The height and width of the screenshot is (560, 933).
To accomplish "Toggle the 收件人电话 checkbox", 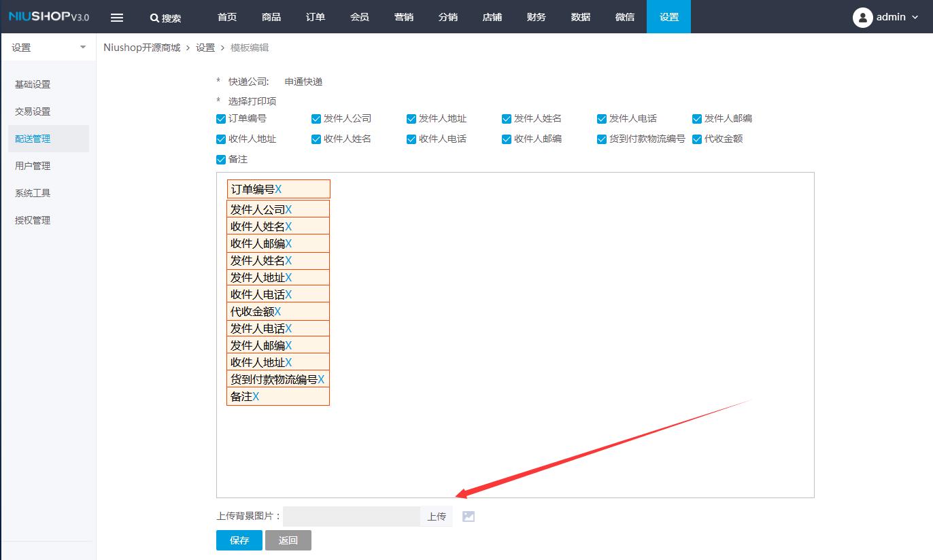I will coord(411,139).
